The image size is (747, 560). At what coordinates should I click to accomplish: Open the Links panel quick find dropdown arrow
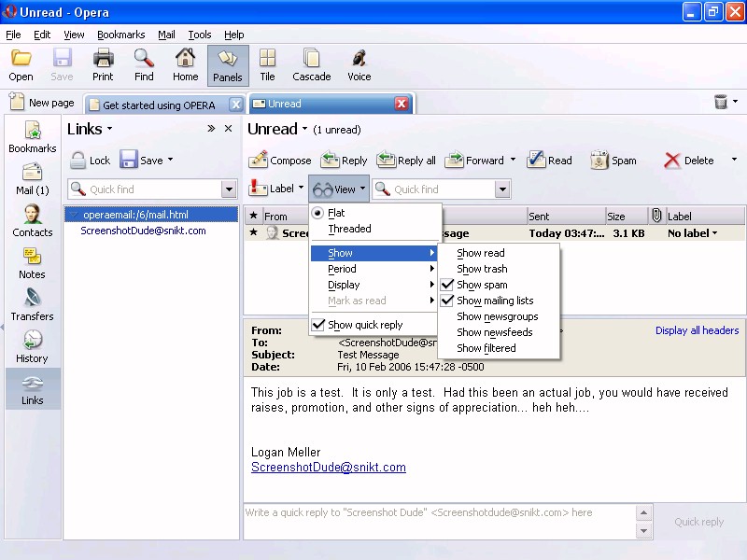point(229,189)
